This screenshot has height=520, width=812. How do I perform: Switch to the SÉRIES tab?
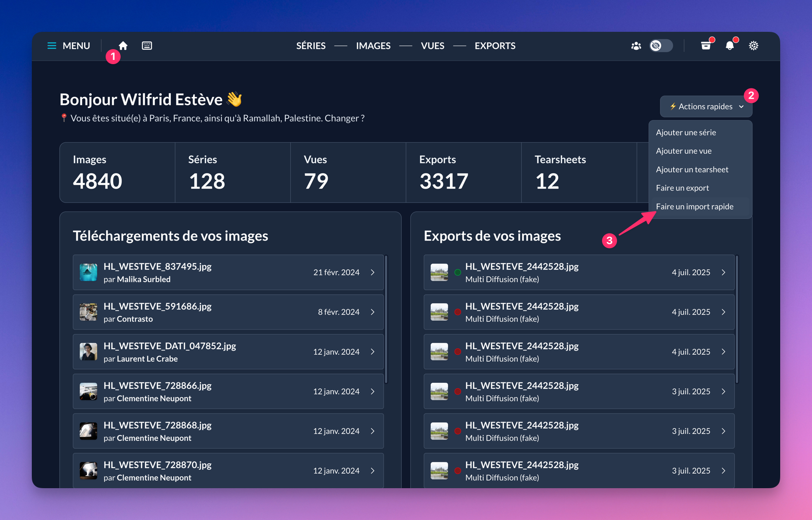tap(311, 45)
